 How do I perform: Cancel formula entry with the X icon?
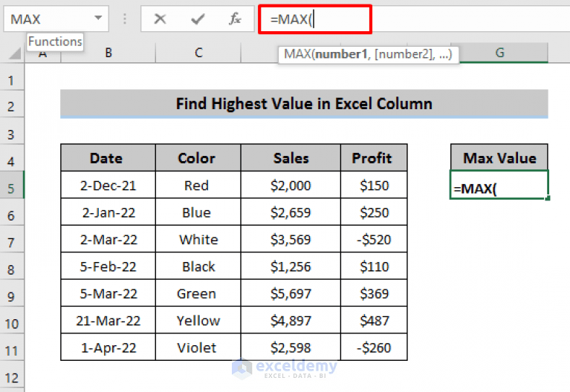[x=160, y=19]
